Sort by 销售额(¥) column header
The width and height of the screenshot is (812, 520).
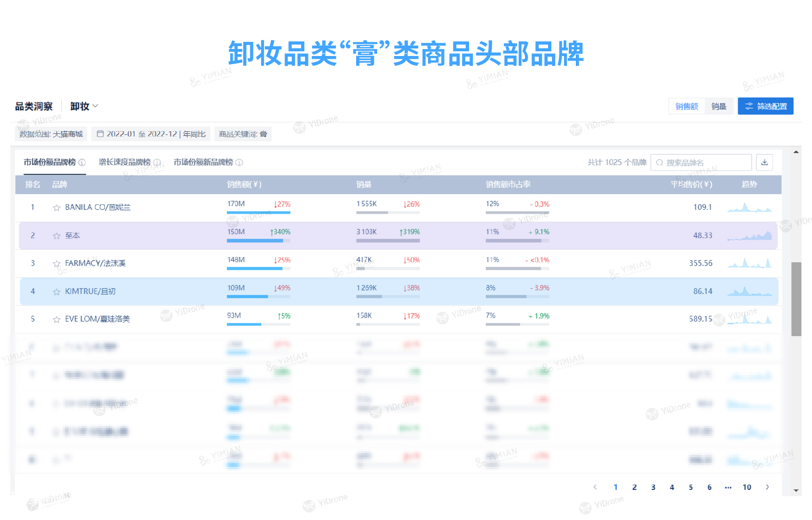point(244,184)
